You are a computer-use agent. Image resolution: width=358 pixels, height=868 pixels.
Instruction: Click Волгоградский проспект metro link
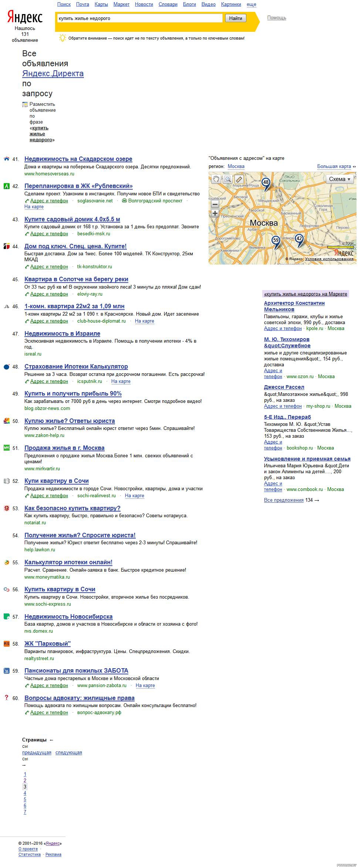pyautogui.click(x=155, y=201)
